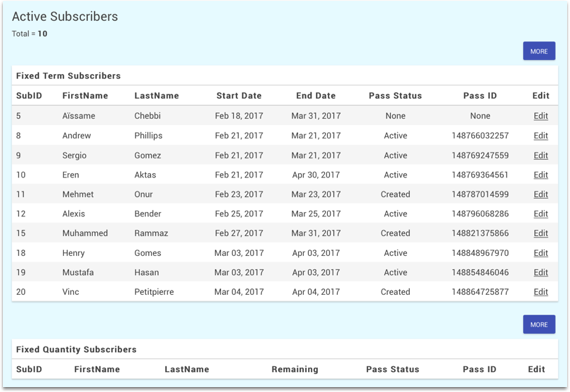Click MORE button above Fixed Quantity Subscribers
The width and height of the screenshot is (570, 392).
539,324
